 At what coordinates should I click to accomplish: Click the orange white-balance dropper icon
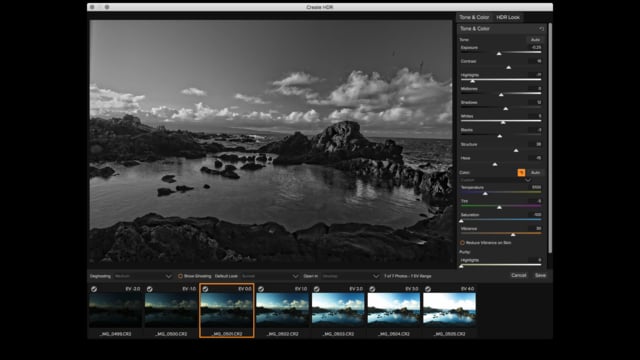click(521, 173)
